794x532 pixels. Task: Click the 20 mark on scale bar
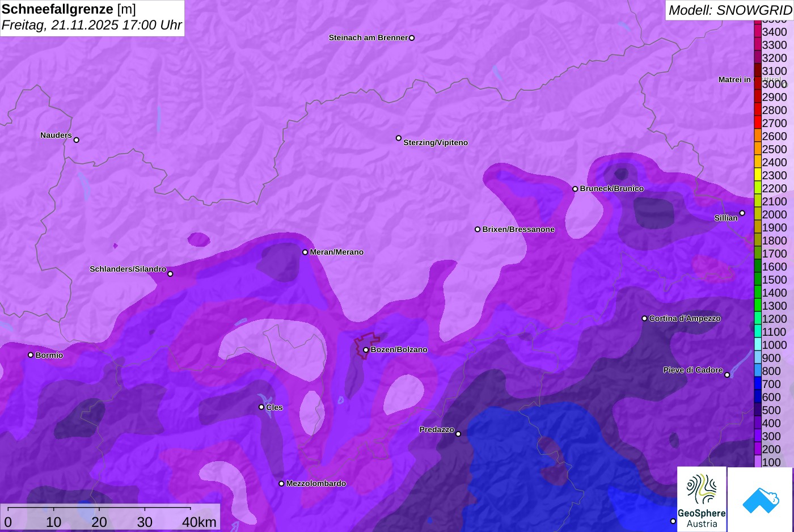tap(99, 522)
